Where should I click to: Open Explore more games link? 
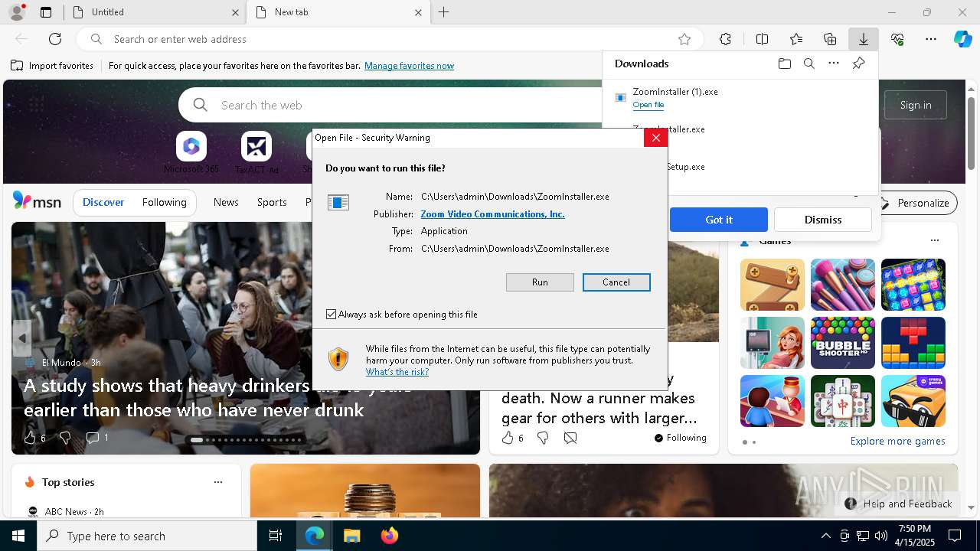pyautogui.click(x=897, y=442)
